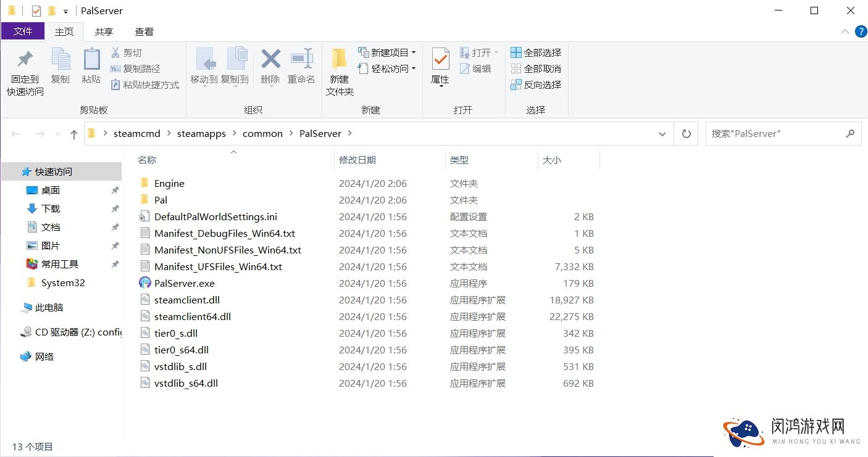This screenshot has width=868, height=457.
Task: Select System32 in sidebar
Action: click(x=62, y=282)
